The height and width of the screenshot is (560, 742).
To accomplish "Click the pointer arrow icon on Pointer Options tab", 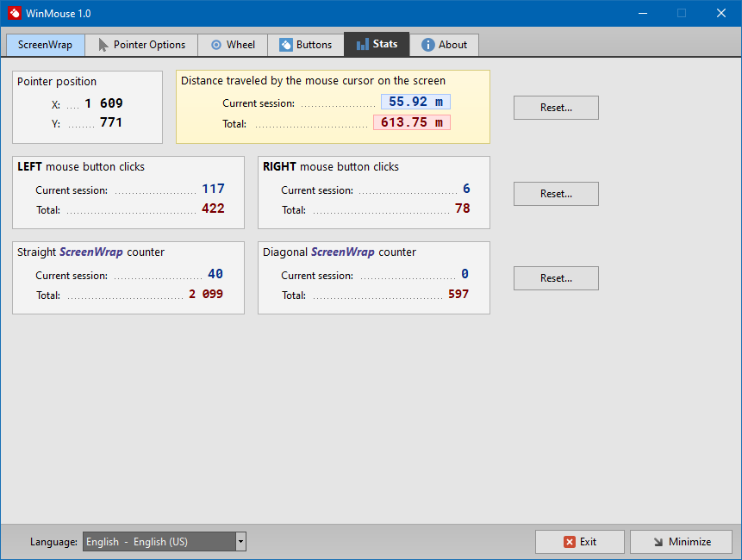I will point(103,45).
